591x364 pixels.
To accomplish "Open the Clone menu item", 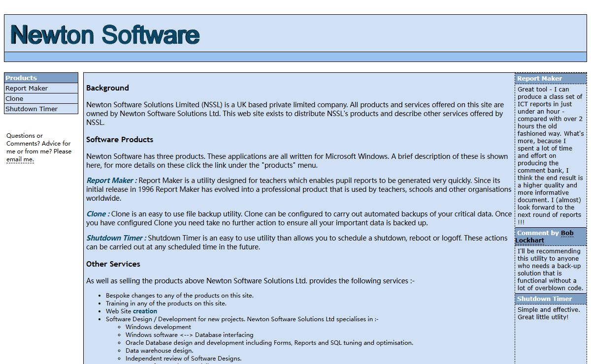I will coord(41,98).
